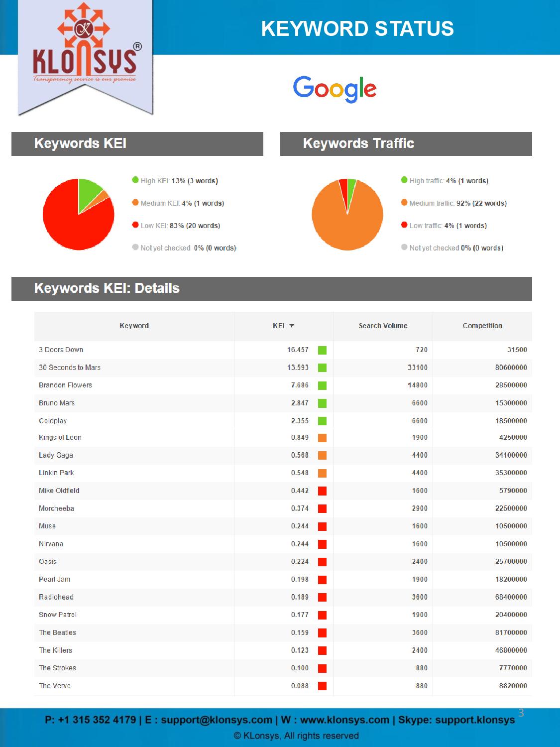Click green KEI indicator for 30 Seconds to Mars
The width and height of the screenshot is (560, 747).
point(322,368)
